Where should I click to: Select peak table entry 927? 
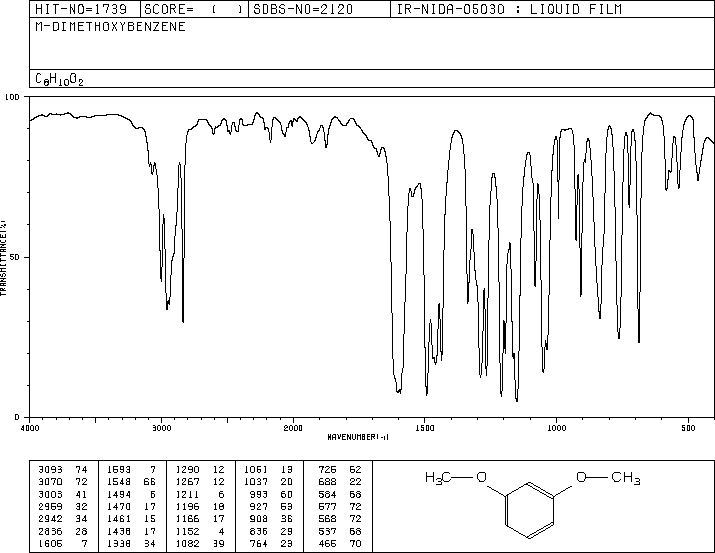[259, 506]
